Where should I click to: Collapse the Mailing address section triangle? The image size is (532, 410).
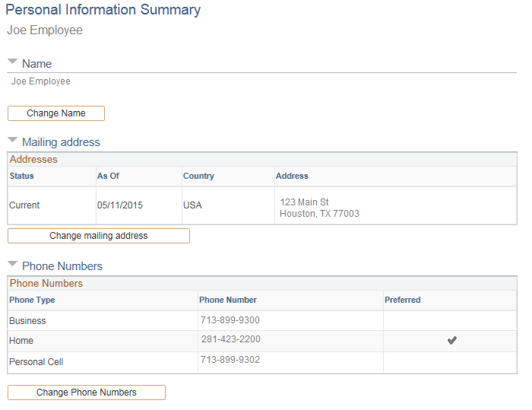click(12, 140)
